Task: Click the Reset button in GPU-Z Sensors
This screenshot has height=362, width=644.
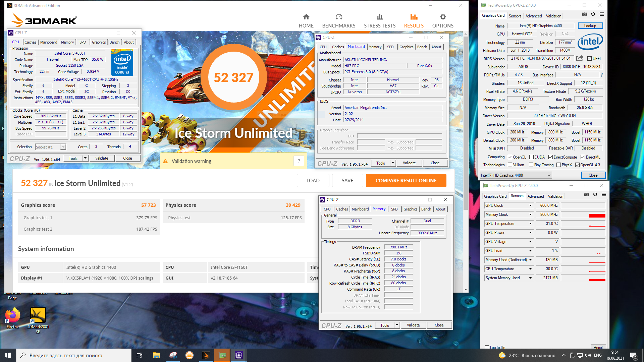Action: point(598,347)
